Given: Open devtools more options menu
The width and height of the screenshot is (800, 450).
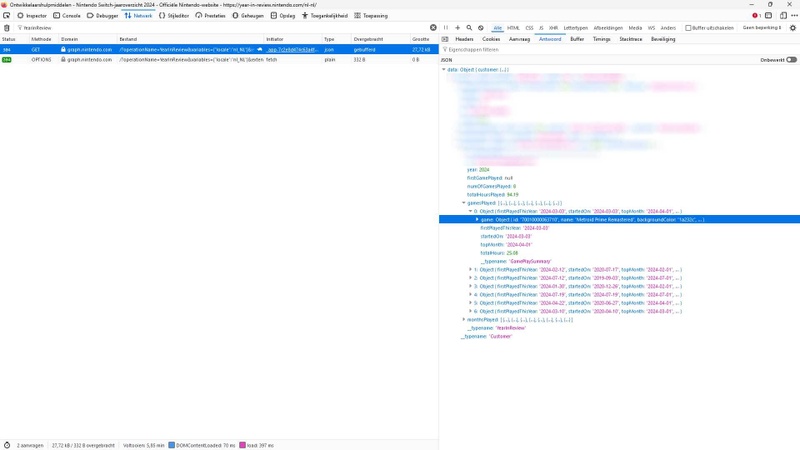Looking at the screenshot, I should click(794, 16).
